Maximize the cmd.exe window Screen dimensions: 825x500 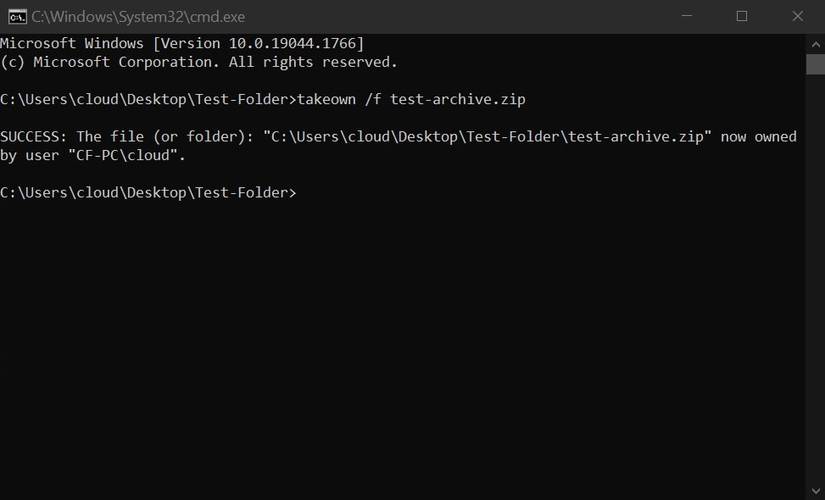tap(742, 16)
